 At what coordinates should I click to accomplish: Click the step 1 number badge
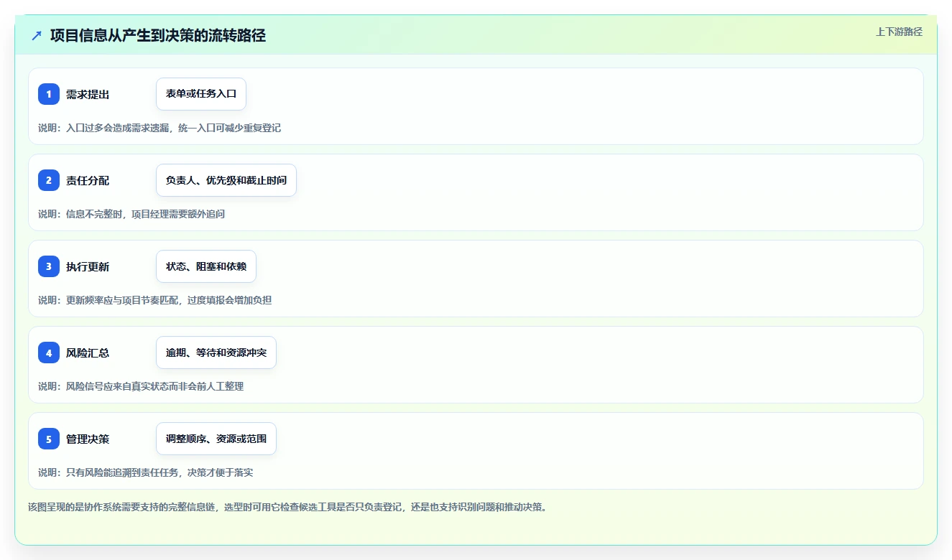(x=49, y=94)
